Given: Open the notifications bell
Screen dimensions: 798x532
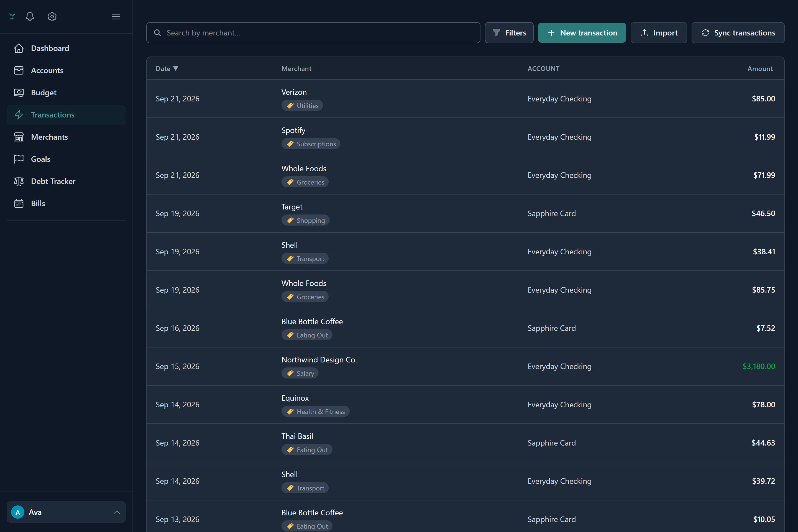Looking at the screenshot, I should pyautogui.click(x=30, y=17).
